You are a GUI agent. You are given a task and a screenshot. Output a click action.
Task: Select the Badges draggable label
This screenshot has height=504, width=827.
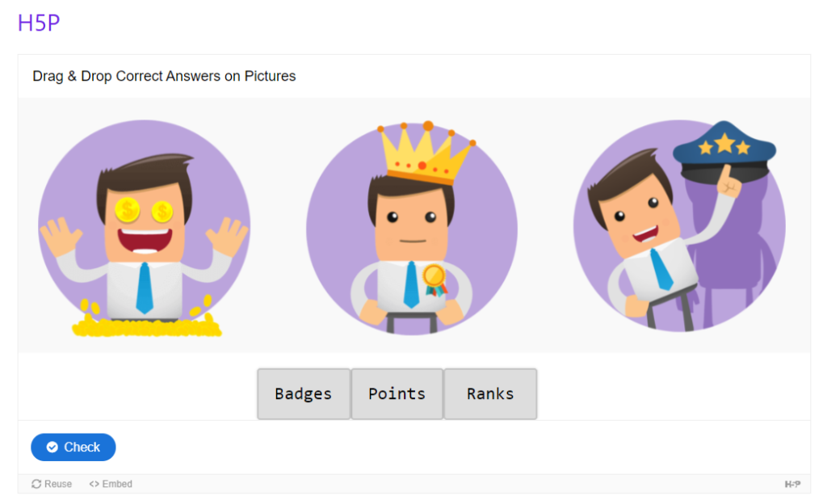304,394
